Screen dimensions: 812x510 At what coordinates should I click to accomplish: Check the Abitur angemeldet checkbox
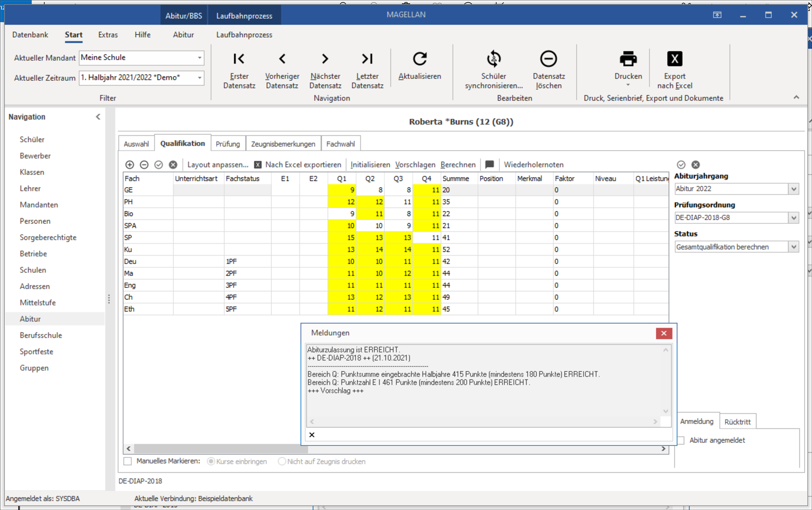(x=681, y=440)
